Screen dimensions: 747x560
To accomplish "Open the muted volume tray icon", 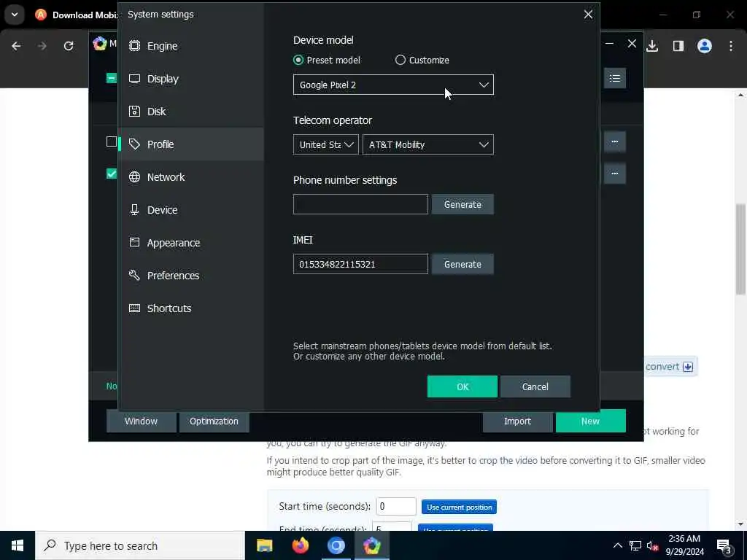I will [653, 545].
